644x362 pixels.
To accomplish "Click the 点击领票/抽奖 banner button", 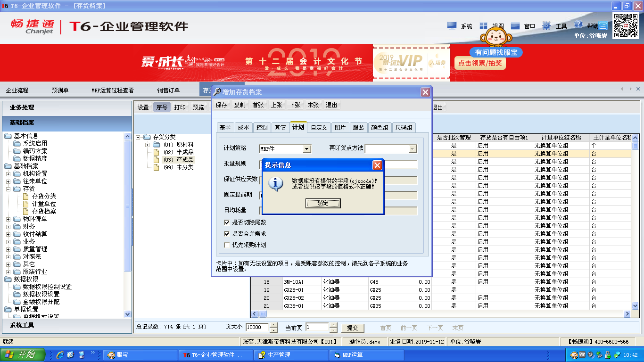I will (480, 63).
